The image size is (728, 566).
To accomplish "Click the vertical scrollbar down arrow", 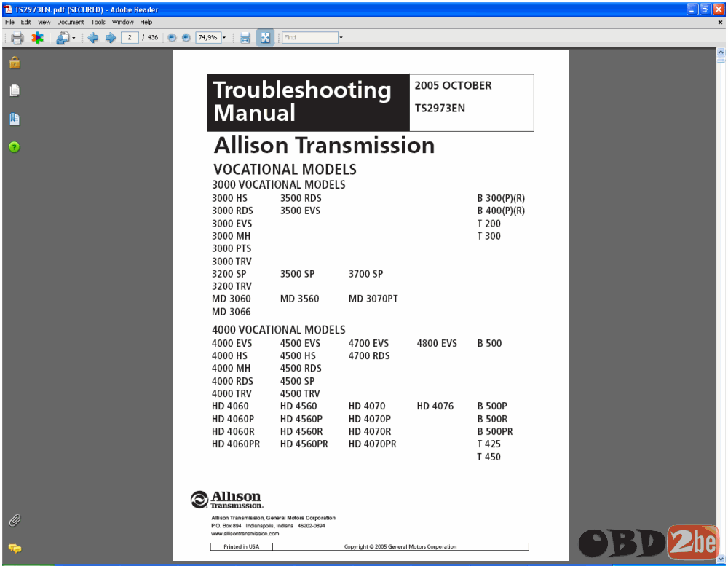I will 721,558.
